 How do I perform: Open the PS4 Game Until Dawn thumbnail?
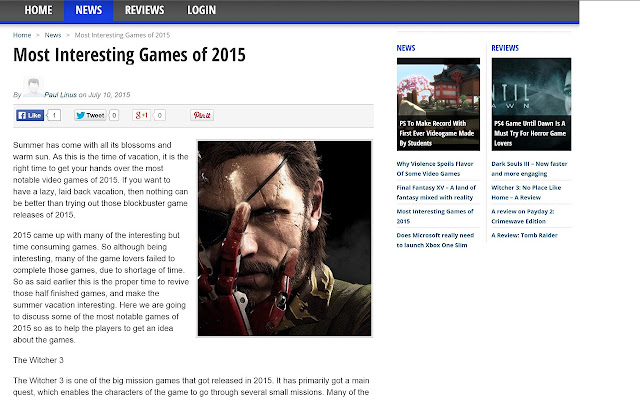[x=531, y=104]
